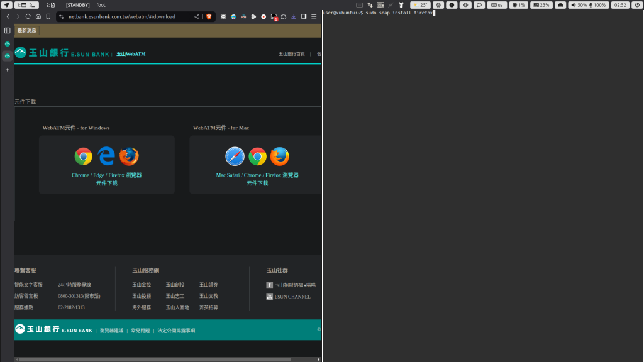Open 瀏覽器建議 in the teal footer
The height and width of the screenshot is (362, 644).
click(x=112, y=331)
